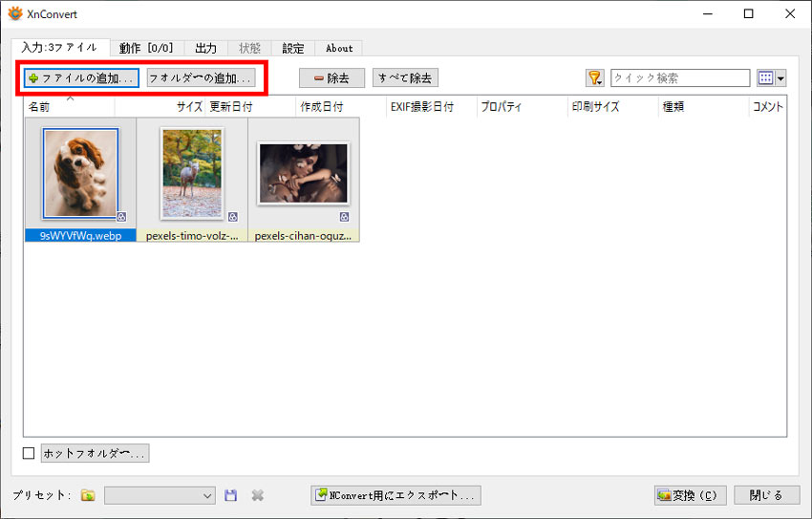The height and width of the screenshot is (519, 812).
Task: Click badge icon on pexels-timo-volz thumbnail
Action: 233,217
